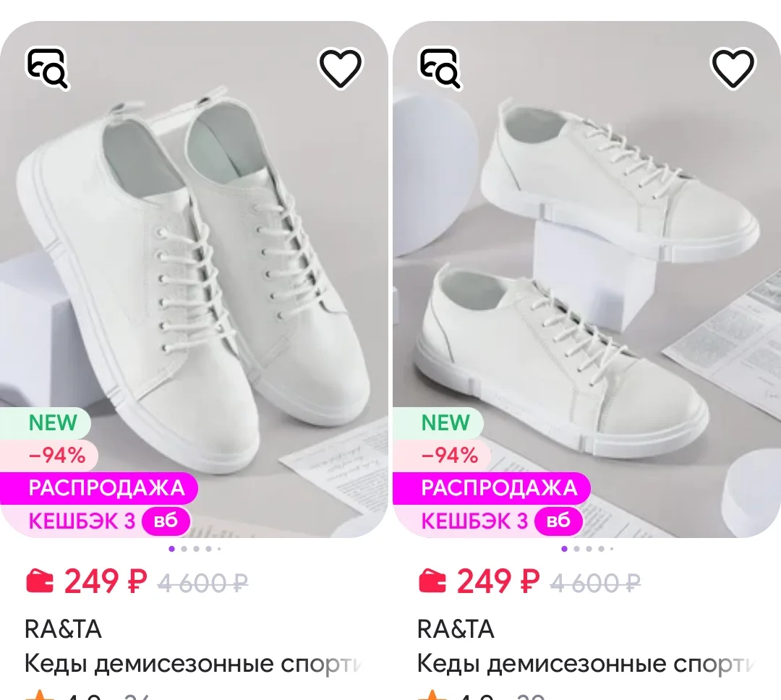The width and height of the screenshot is (781, 700).
Task: Add right sneakers to favorites
Action: click(733, 68)
